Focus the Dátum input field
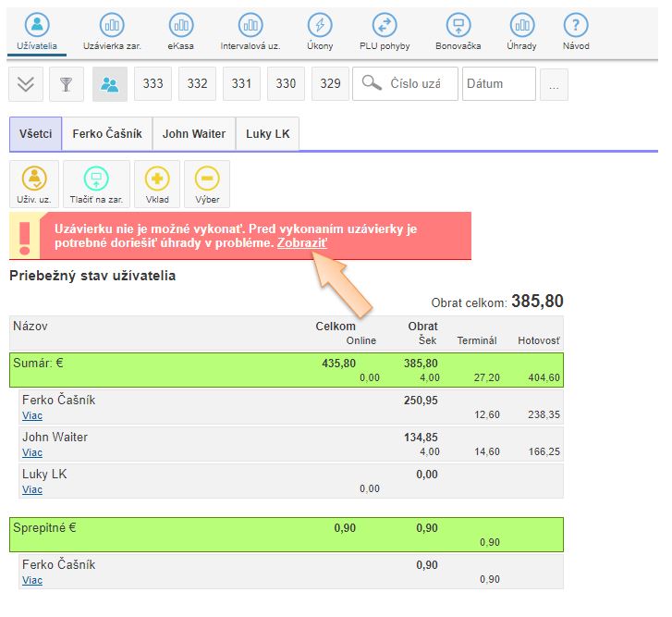The image size is (672, 617). tap(499, 84)
